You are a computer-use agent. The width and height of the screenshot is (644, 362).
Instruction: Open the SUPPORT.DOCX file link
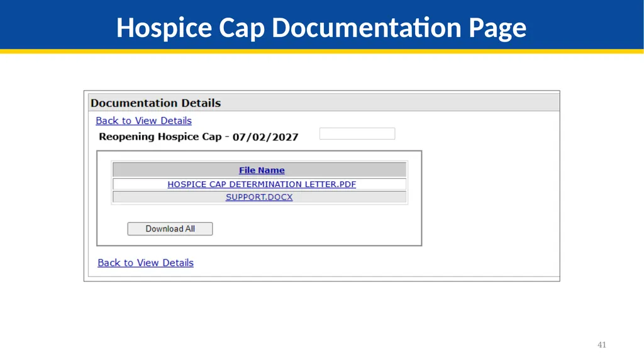pos(259,197)
